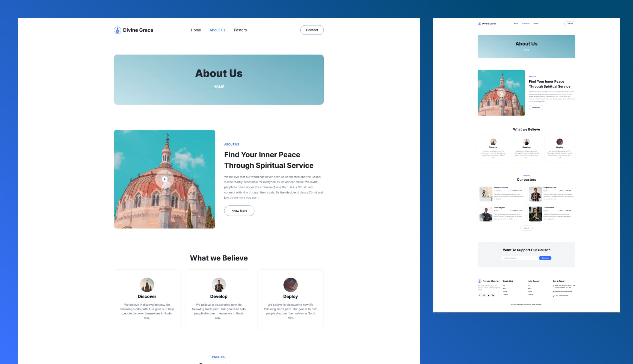Open Facebook from the footer social icons
633x364 pixels.
click(480, 295)
